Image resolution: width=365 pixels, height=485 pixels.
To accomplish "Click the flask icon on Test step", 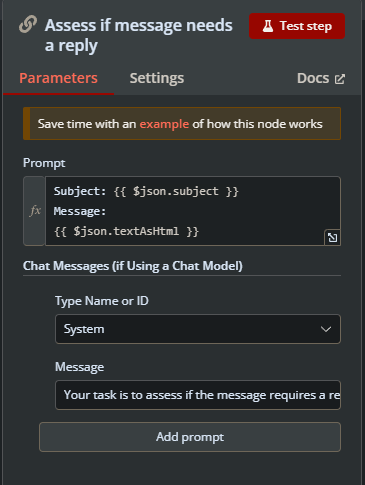I will (268, 26).
